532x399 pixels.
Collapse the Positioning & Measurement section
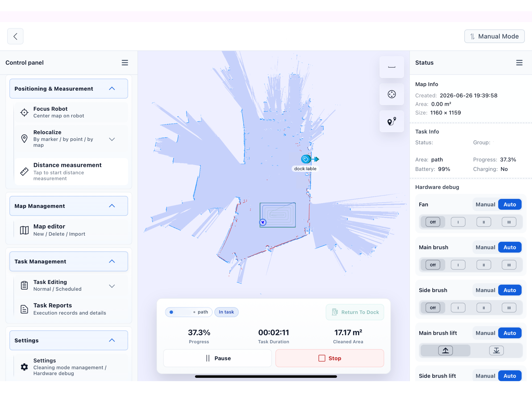(x=69, y=89)
